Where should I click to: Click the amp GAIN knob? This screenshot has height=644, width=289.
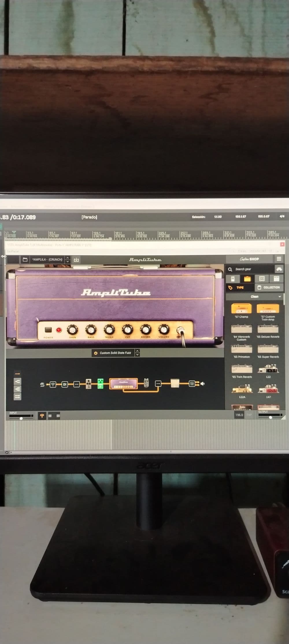(73, 329)
